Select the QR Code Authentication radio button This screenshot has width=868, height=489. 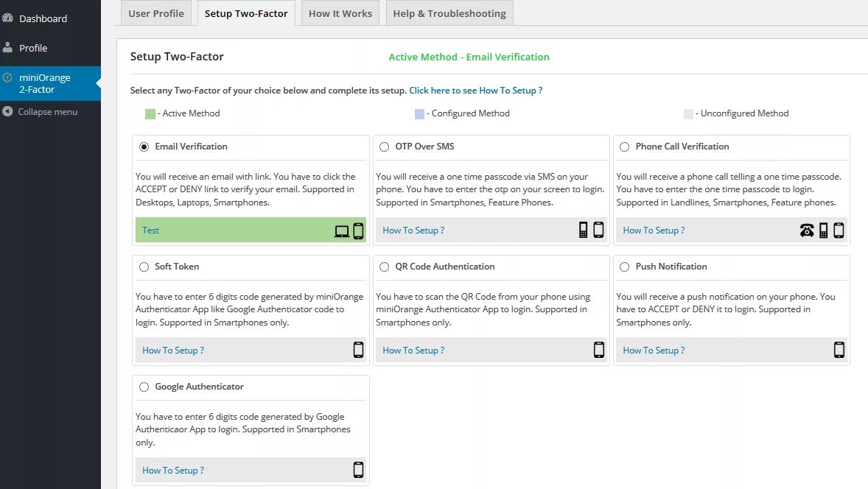tap(384, 267)
